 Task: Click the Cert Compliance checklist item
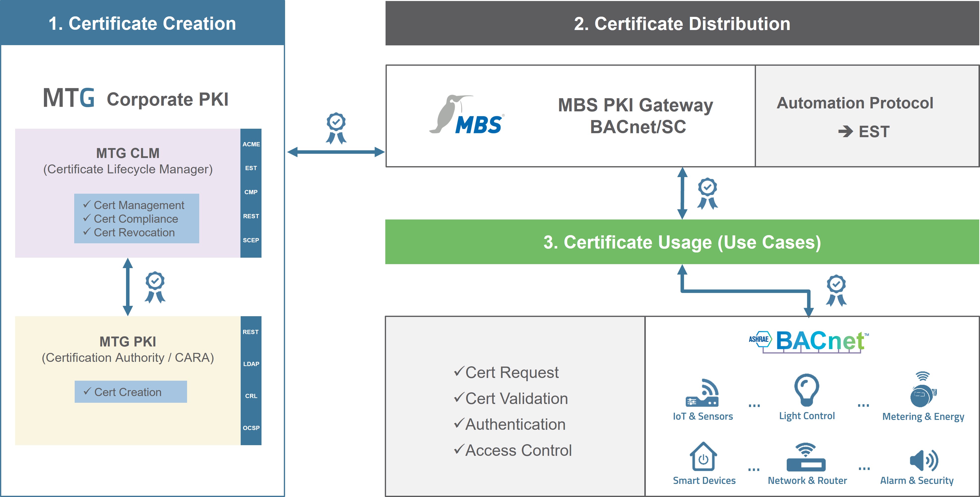pos(131,219)
